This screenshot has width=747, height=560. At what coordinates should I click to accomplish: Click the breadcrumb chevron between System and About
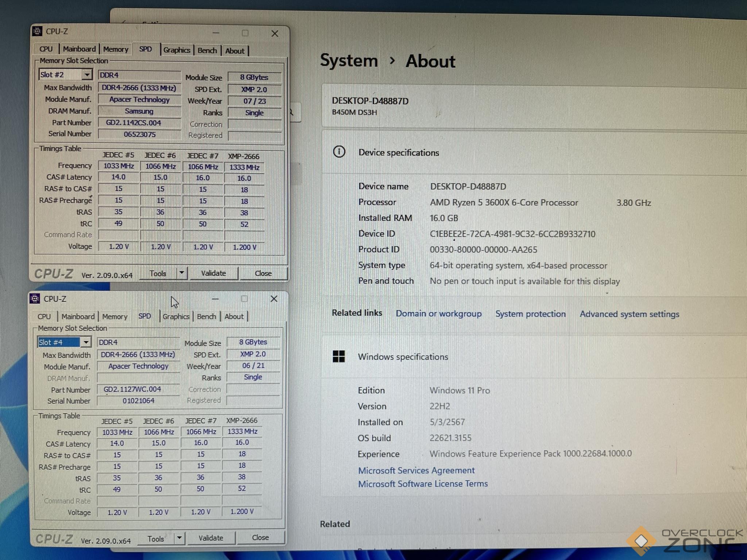[x=392, y=61]
